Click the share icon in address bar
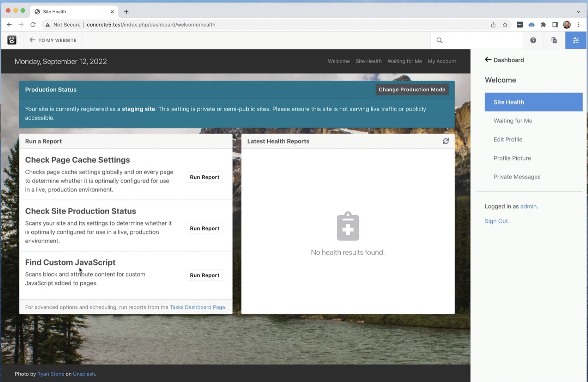The width and height of the screenshot is (588, 382). click(x=493, y=25)
